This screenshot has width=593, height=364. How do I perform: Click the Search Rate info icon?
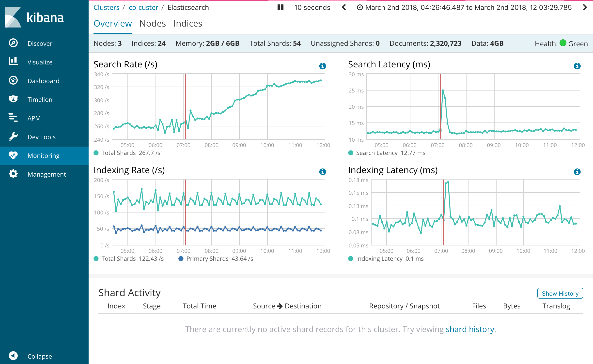tap(322, 66)
